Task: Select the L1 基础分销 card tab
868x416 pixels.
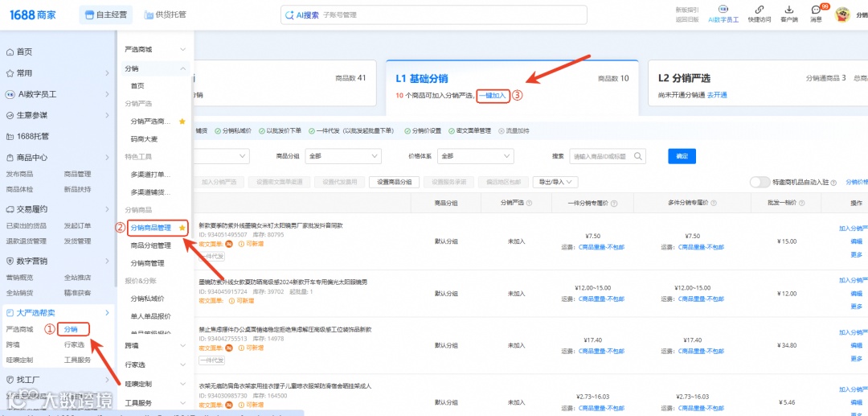Action: 512,88
